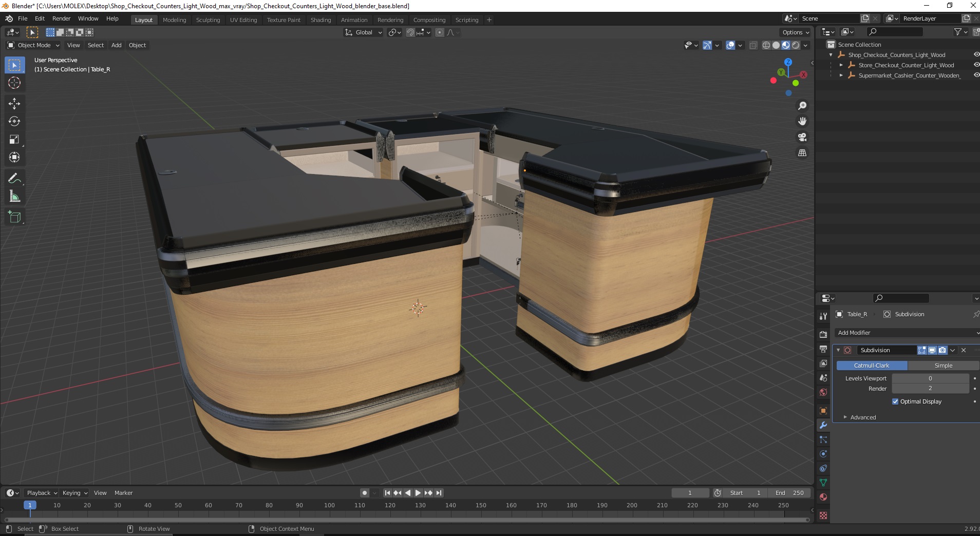The width and height of the screenshot is (980, 536).
Task: Switch to UV Editing workspace tab
Action: click(243, 20)
